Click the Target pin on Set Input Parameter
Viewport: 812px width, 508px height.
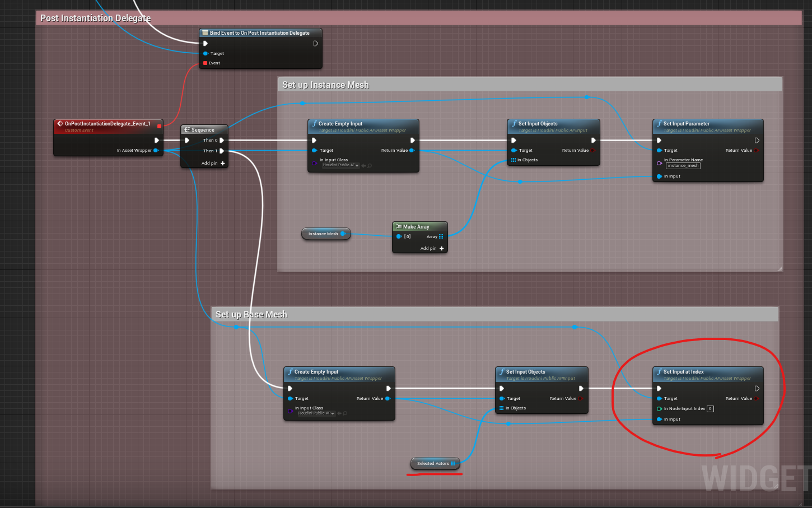tap(659, 150)
